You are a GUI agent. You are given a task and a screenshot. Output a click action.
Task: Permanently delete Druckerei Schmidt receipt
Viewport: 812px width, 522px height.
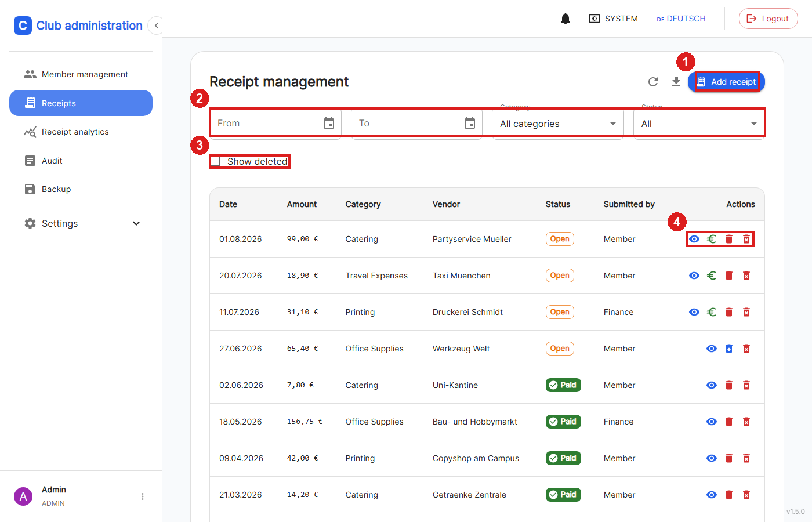(746, 312)
